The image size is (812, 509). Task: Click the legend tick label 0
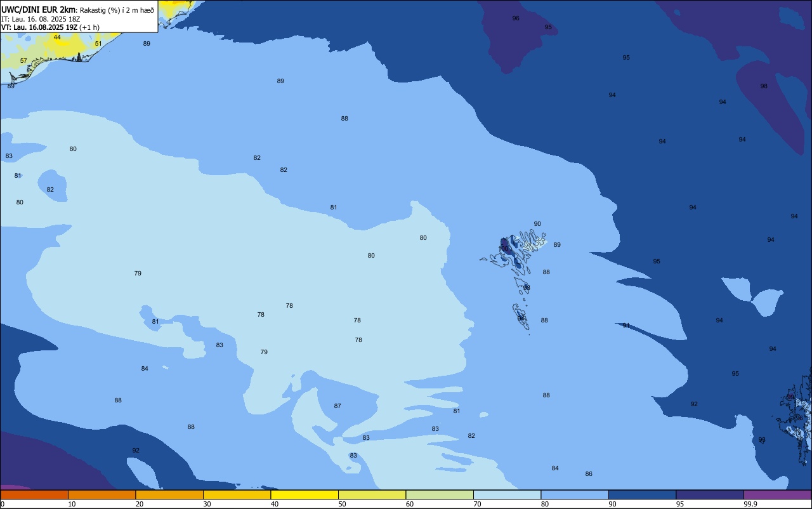(x=3, y=504)
